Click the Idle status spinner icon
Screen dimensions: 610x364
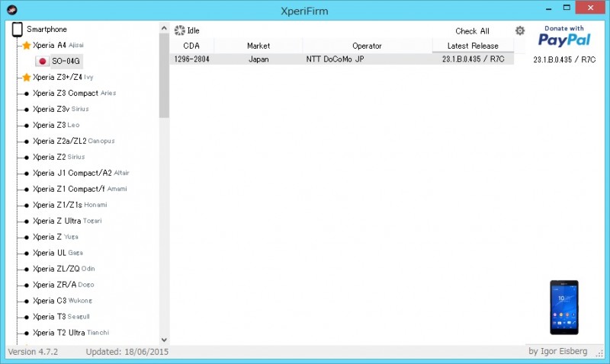pyautogui.click(x=180, y=30)
